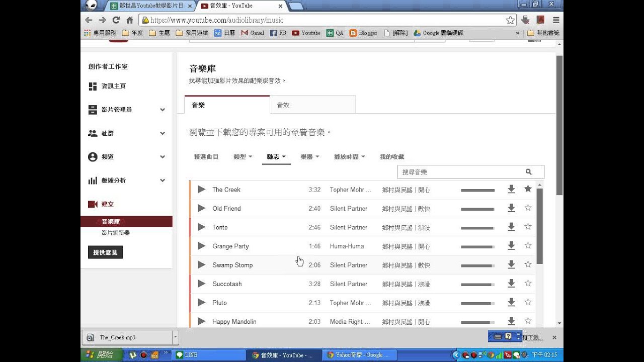This screenshot has height=362, width=644.
Task: Download The Creek track
Action: [x=511, y=189]
